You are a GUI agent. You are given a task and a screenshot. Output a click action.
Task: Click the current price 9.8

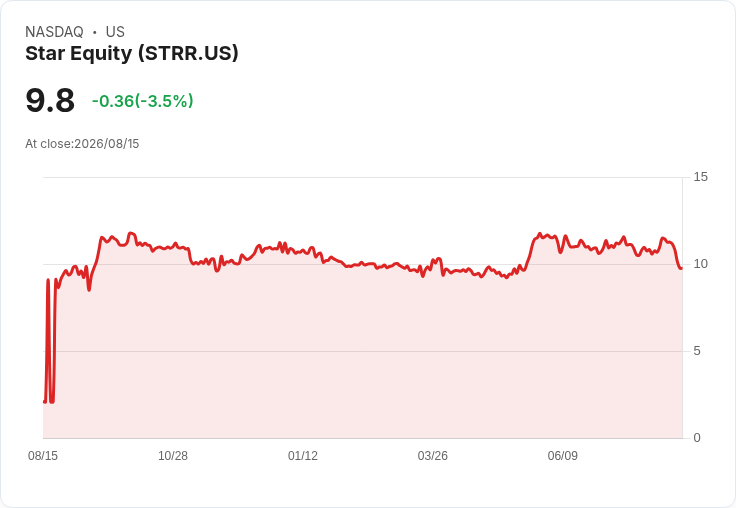[50, 100]
